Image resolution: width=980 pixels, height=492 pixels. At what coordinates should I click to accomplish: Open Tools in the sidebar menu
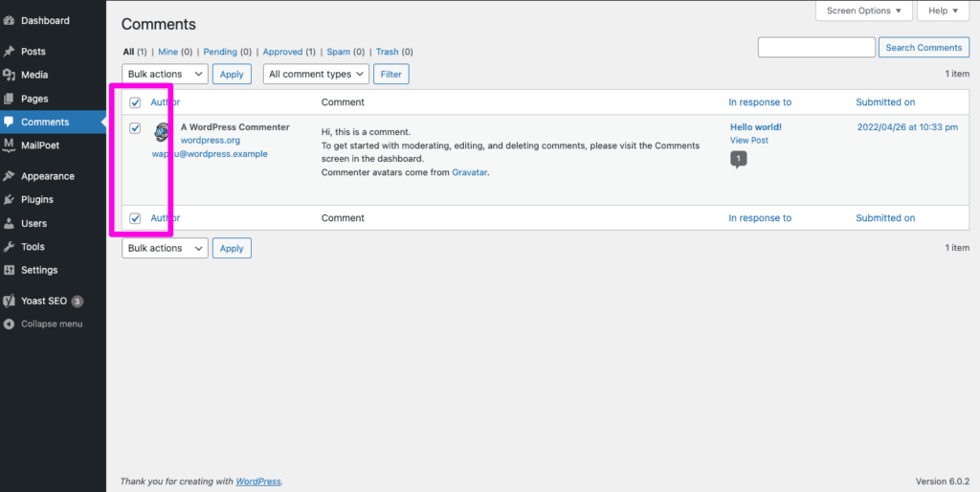tap(33, 247)
